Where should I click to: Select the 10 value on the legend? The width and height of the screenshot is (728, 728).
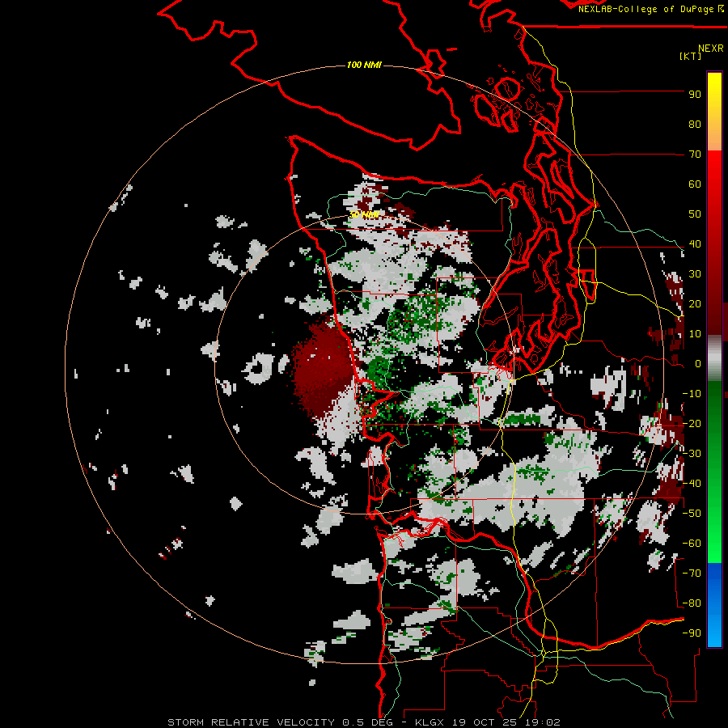(x=695, y=334)
